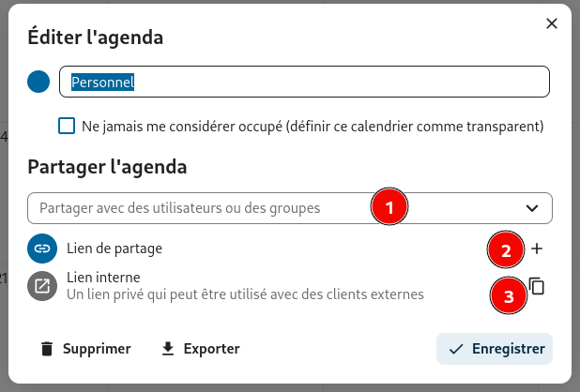Copy the internal link to clipboard

point(537,286)
